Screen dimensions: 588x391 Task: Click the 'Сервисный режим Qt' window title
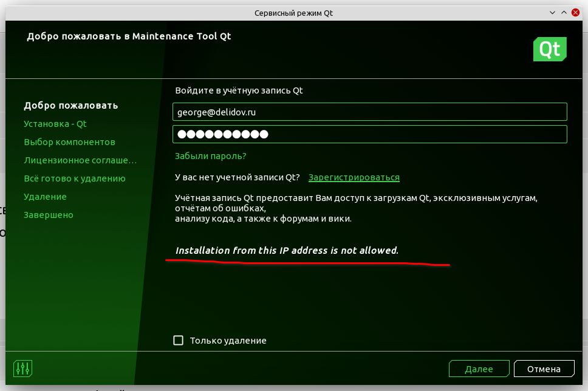click(x=293, y=13)
